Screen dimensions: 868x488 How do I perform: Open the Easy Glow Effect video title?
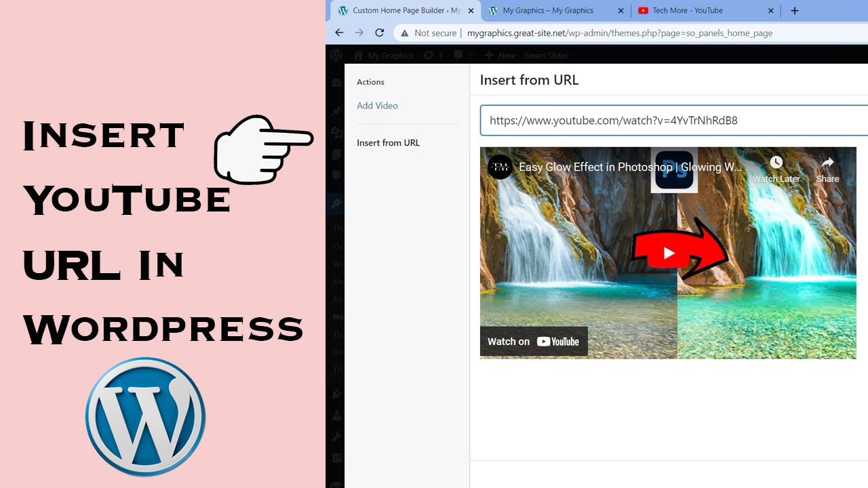click(631, 167)
